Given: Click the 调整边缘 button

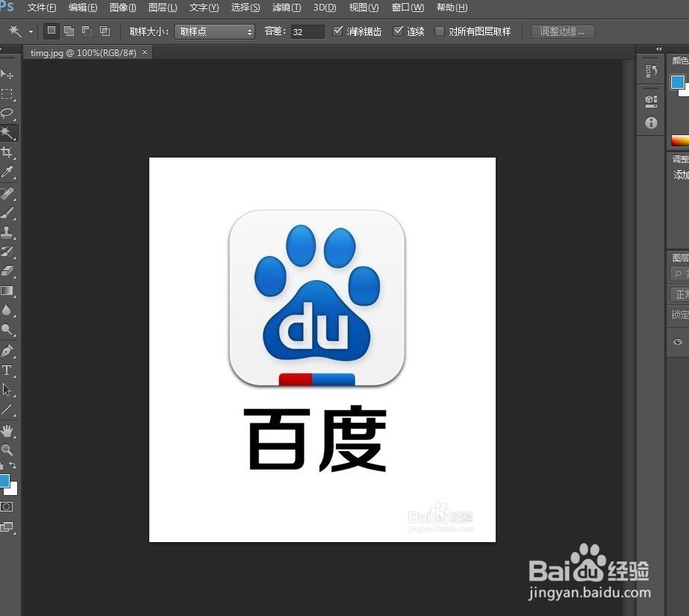Looking at the screenshot, I should (562, 31).
